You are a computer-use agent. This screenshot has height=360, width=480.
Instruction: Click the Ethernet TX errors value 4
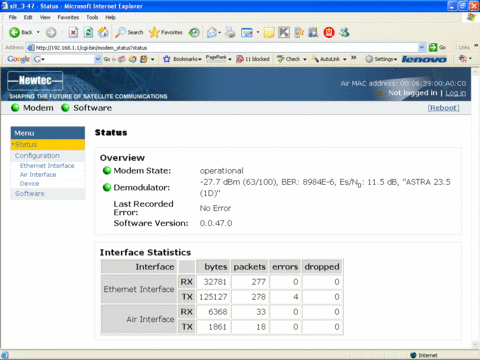296,297
